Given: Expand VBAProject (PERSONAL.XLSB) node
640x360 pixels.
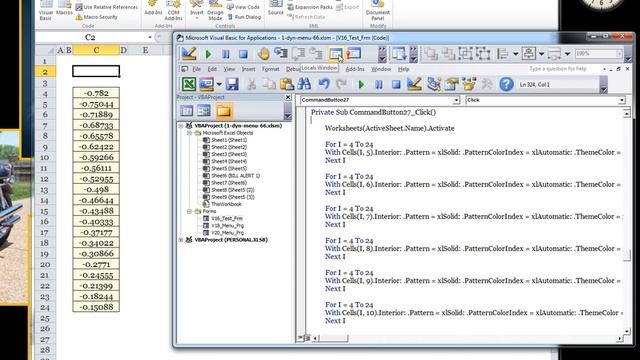Looking at the screenshot, I should (181, 240).
